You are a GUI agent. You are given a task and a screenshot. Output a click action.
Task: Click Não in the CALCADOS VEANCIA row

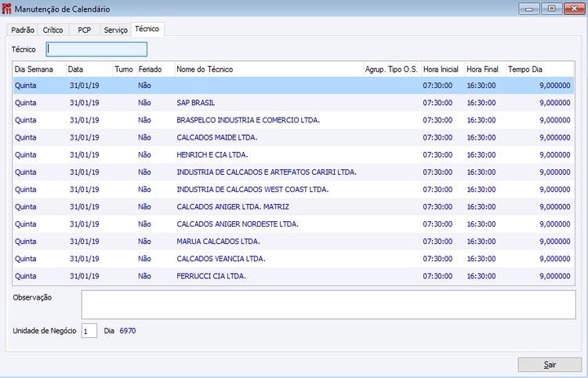pos(144,259)
